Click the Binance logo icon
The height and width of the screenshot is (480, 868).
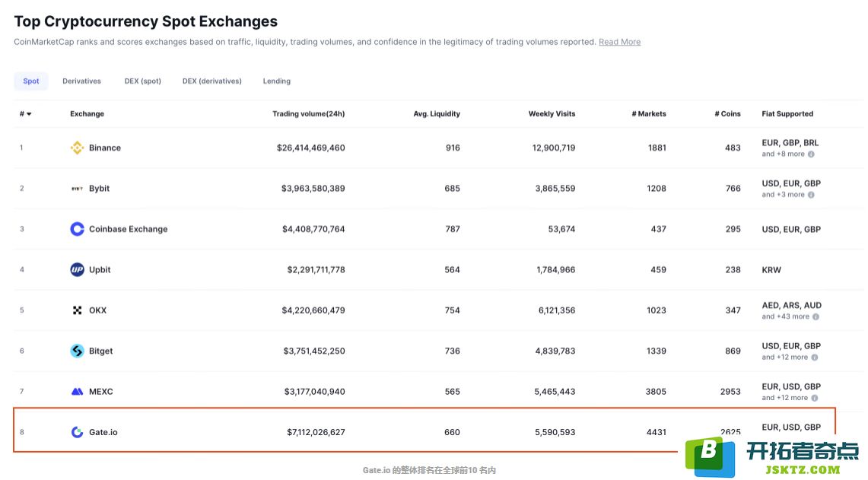click(77, 148)
